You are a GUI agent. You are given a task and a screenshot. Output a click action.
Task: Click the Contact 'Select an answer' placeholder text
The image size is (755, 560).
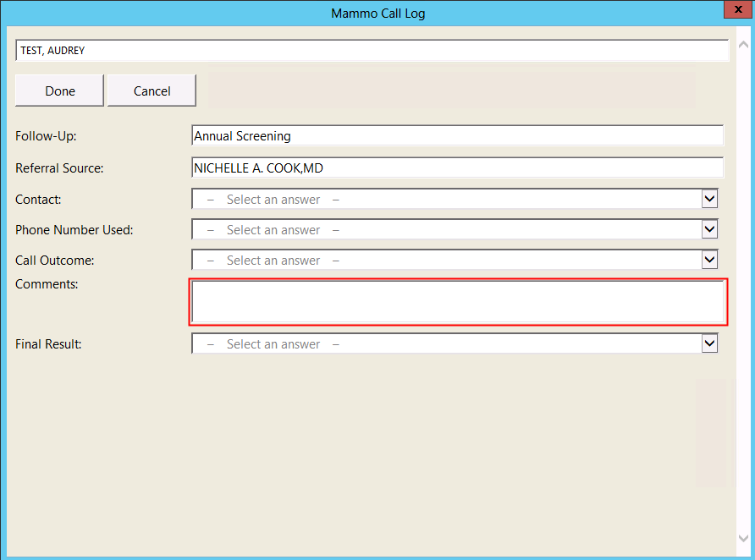[x=273, y=200]
